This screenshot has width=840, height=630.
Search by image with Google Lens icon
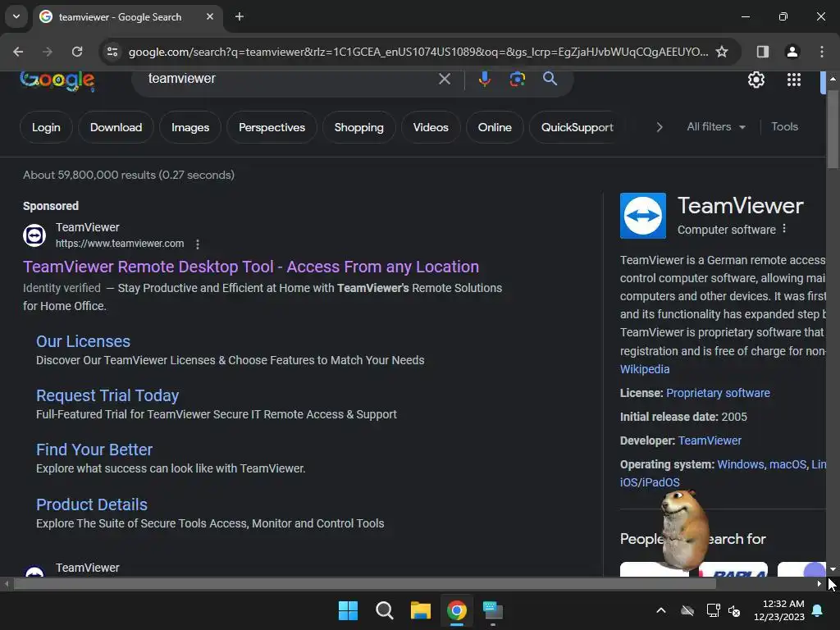[517, 80]
